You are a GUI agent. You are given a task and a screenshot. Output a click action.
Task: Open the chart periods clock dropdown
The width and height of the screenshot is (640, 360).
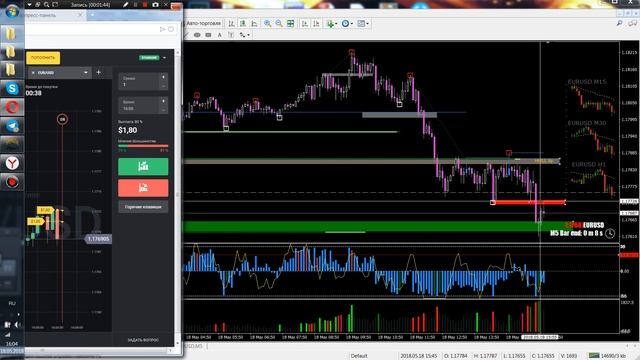347,24
